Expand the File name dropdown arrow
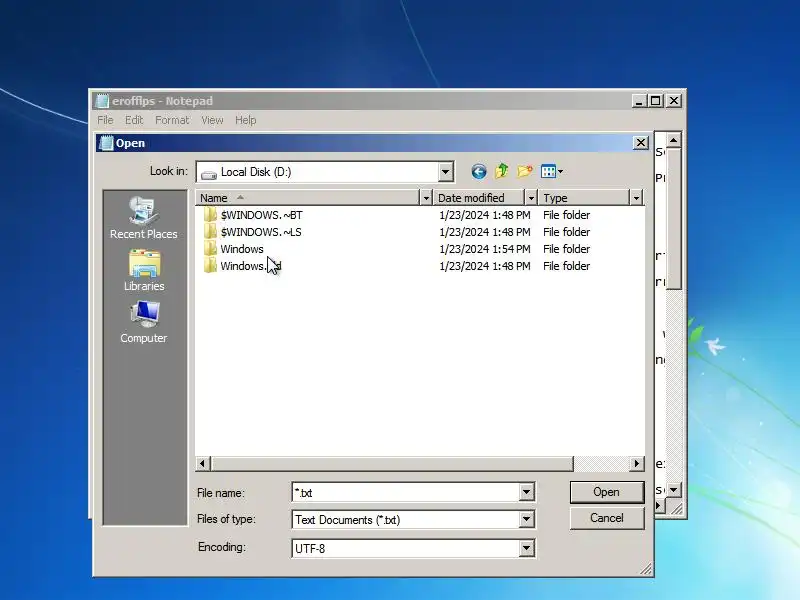800x600 pixels. pyautogui.click(x=526, y=492)
